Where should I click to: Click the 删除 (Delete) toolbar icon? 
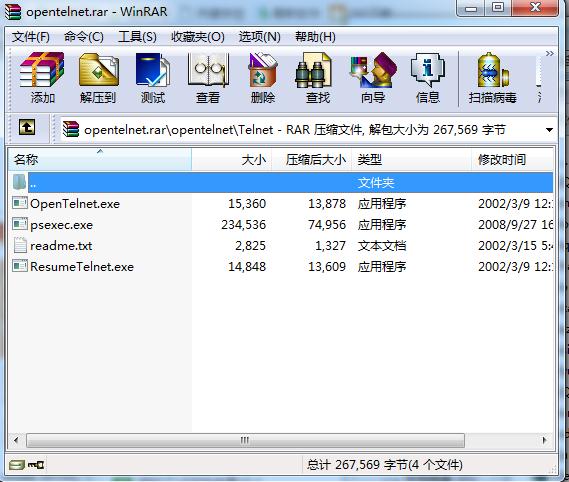tap(263, 70)
